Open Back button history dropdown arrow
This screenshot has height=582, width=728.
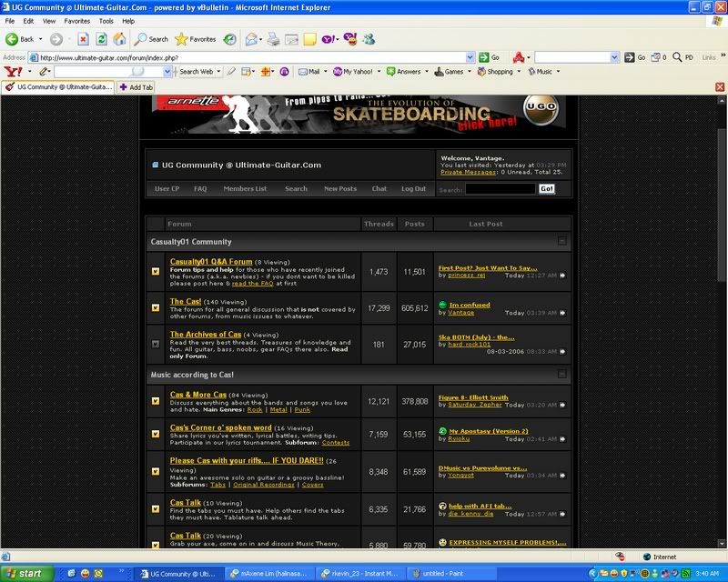pos(41,39)
